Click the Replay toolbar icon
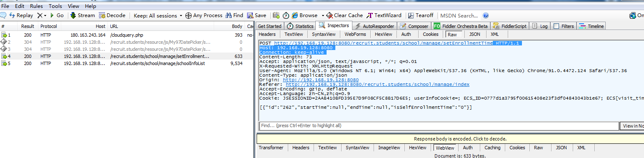Viewport: 644px width, 158px height. pyautogui.click(x=12, y=15)
